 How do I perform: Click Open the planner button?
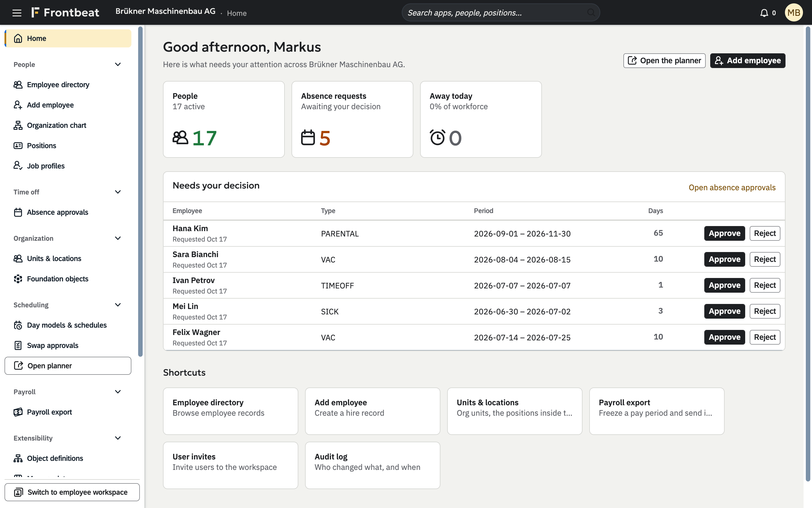tap(664, 60)
